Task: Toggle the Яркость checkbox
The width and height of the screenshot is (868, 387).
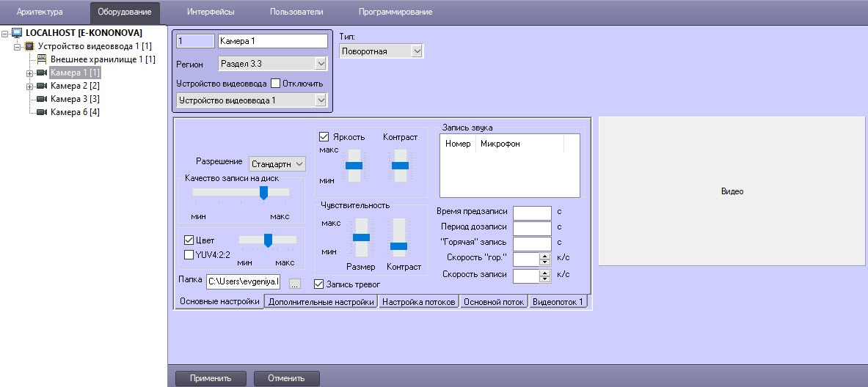Action: [324, 137]
